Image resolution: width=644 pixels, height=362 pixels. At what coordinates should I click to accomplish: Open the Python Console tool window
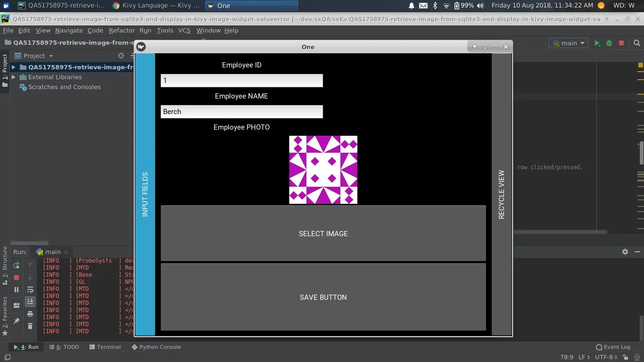click(x=156, y=347)
